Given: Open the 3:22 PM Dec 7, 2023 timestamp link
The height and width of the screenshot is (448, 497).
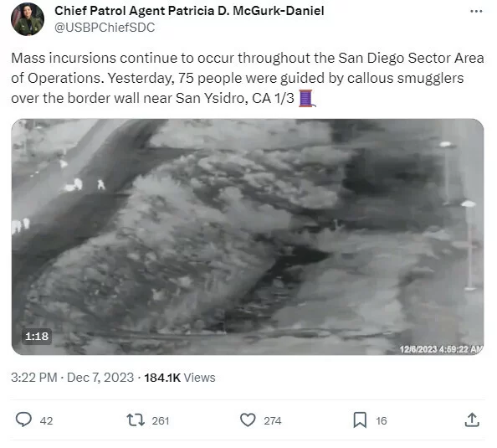Looking at the screenshot, I should (x=72, y=378).
